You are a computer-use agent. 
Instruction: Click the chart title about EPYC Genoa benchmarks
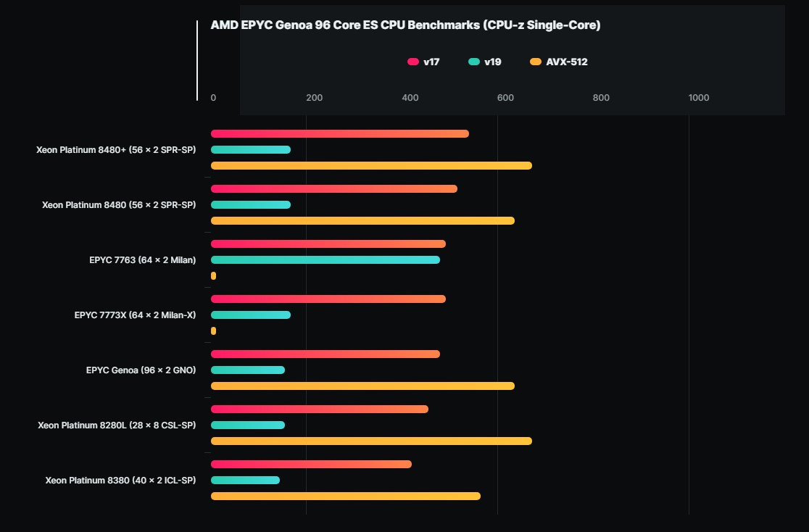405,25
